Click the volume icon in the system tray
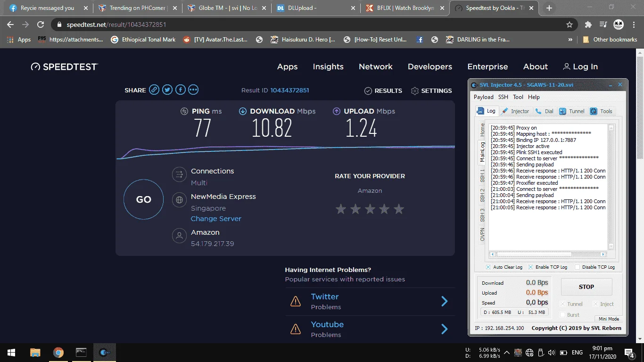 (x=551, y=352)
